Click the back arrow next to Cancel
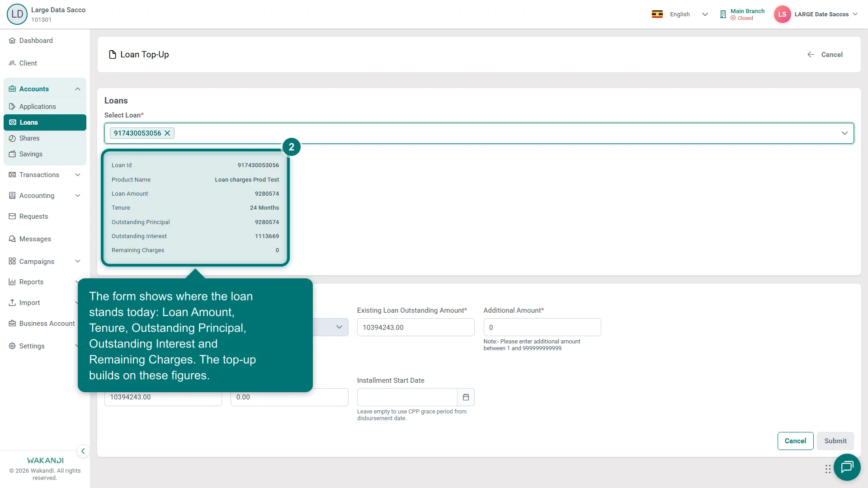This screenshot has height=488, width=868. [x=811, y=55]
